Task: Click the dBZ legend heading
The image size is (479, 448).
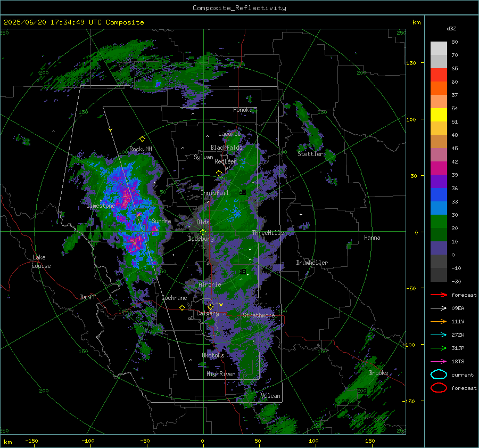Action: 451,29
